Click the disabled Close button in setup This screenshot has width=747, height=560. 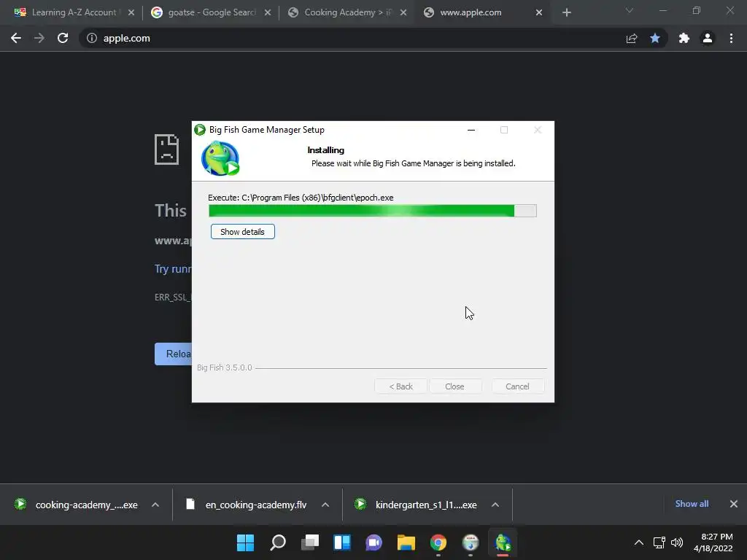454,386
